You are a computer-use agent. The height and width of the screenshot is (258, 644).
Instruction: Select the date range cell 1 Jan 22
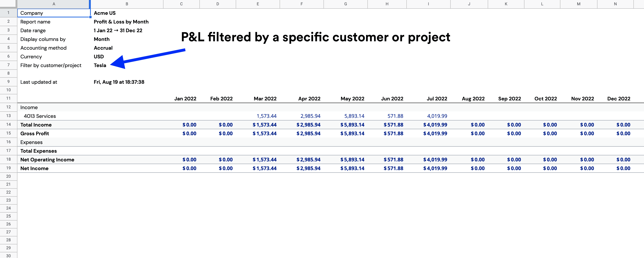click(x=118, y=30)
